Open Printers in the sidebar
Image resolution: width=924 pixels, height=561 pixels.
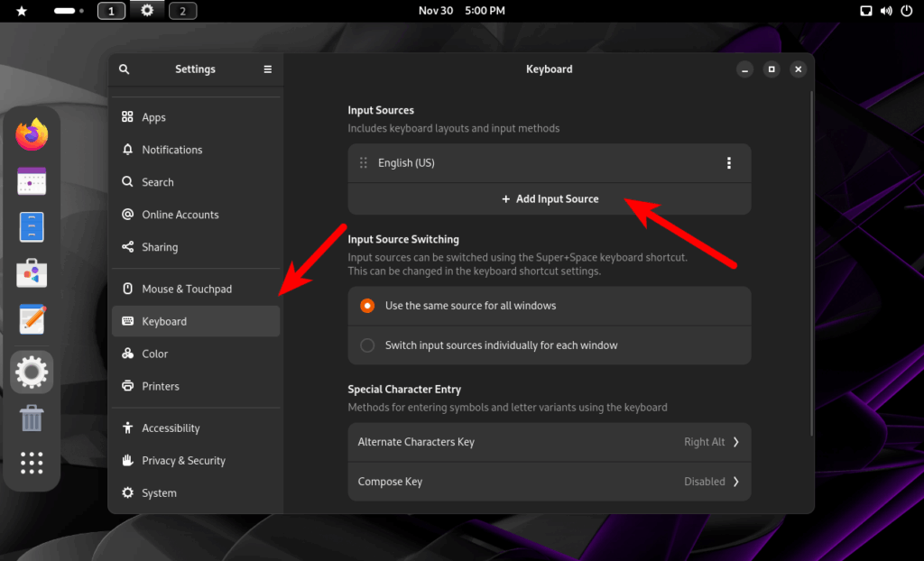[x=196, y=386]
